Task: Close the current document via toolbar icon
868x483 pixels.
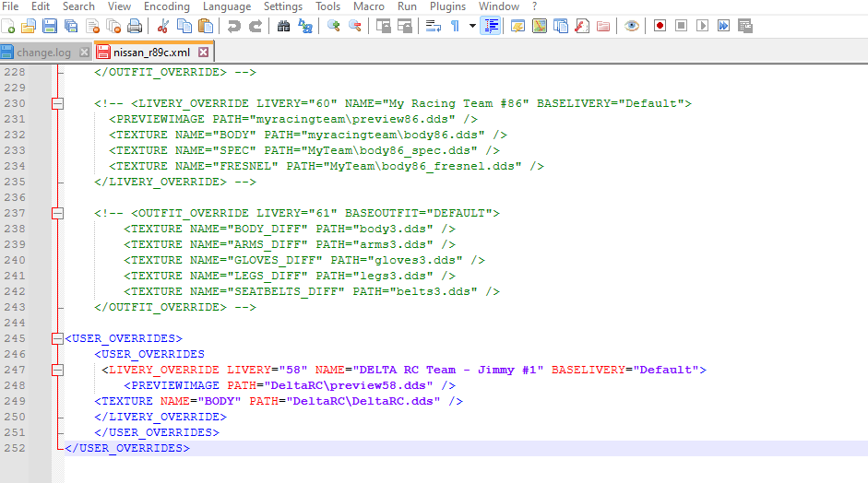Action: click(x=92, y=26)
